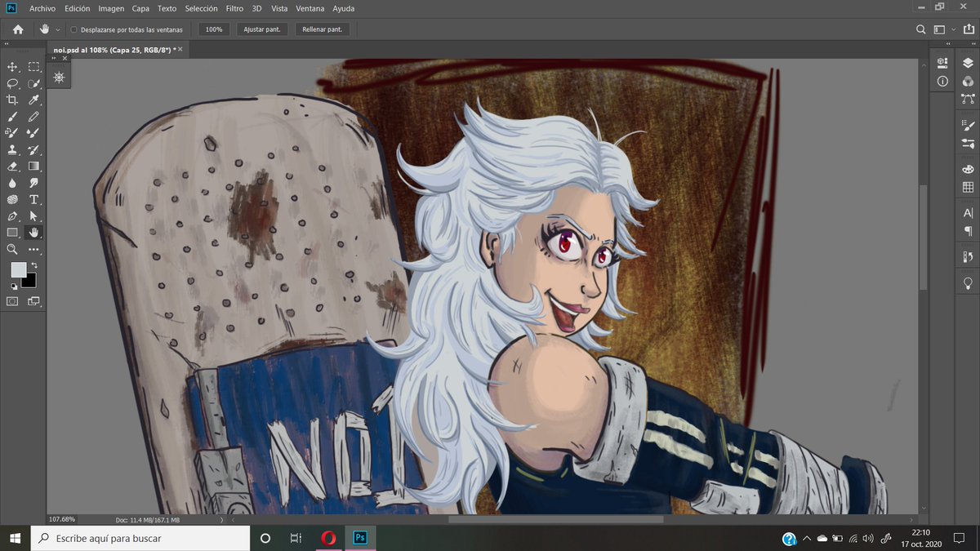Select the Crop tool

[x=12, y=100]
